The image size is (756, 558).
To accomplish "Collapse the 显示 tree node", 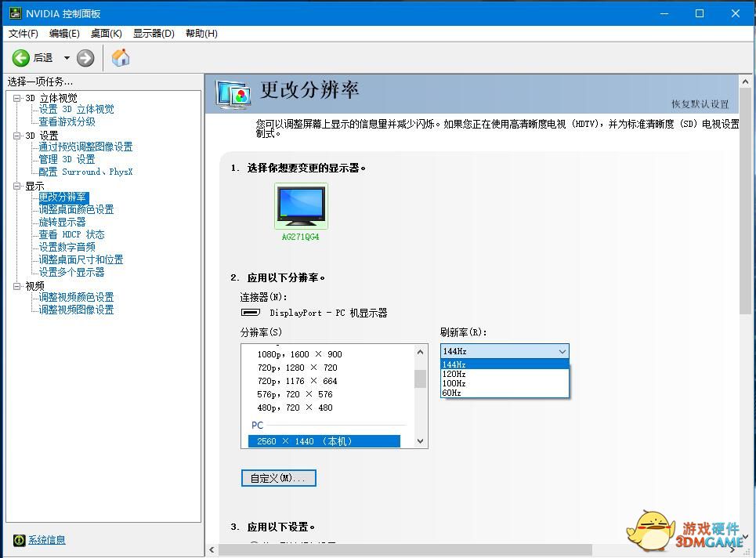I will [17, 186].
